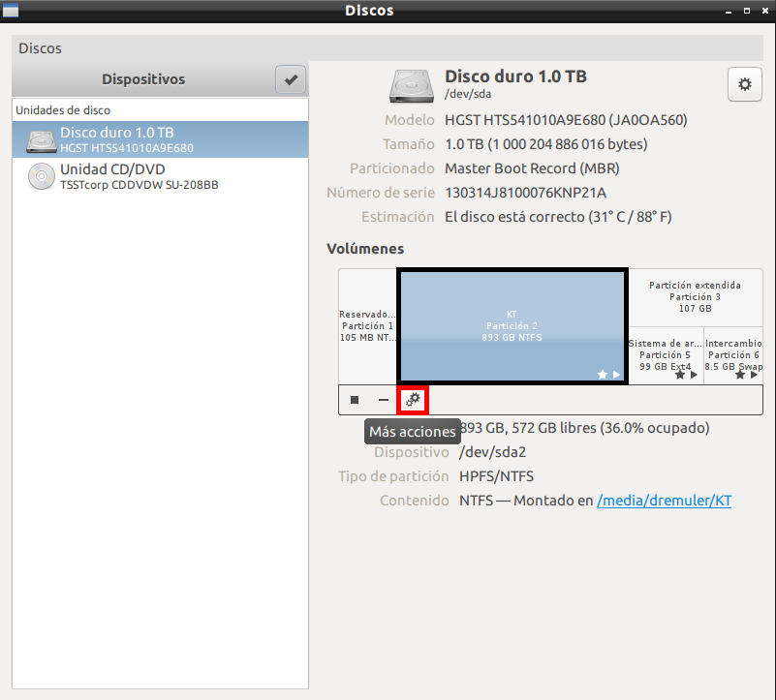Viewport: 776px width, 700px height.
Task: Open the disk settings gear menu
Action: click(744, 84)
